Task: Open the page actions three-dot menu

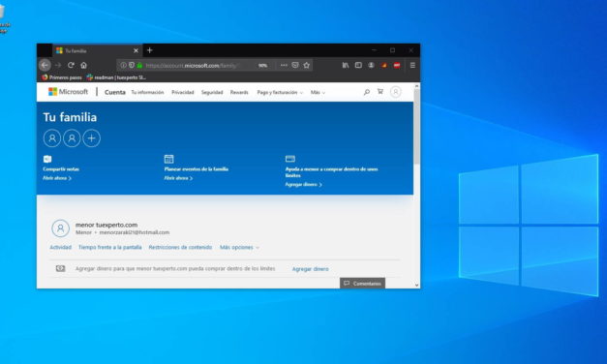Action: click(x=284, y=65)
